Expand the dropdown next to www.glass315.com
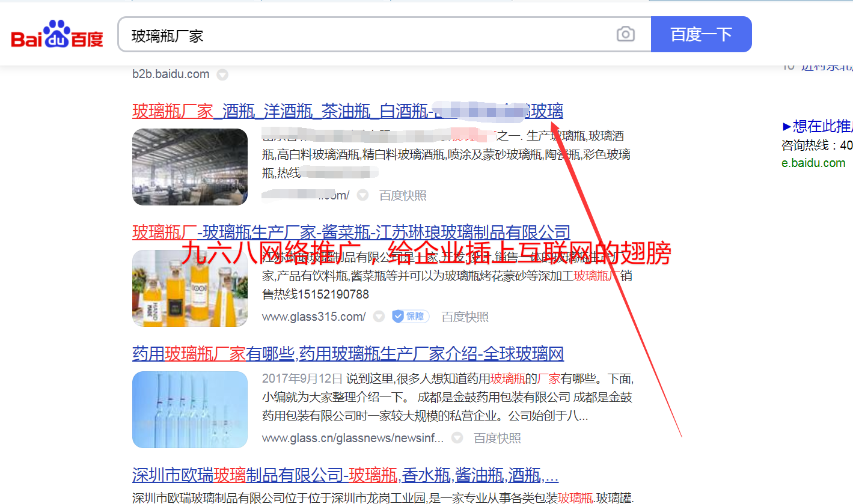Screen dimensions: 853x504 point(379,317)
